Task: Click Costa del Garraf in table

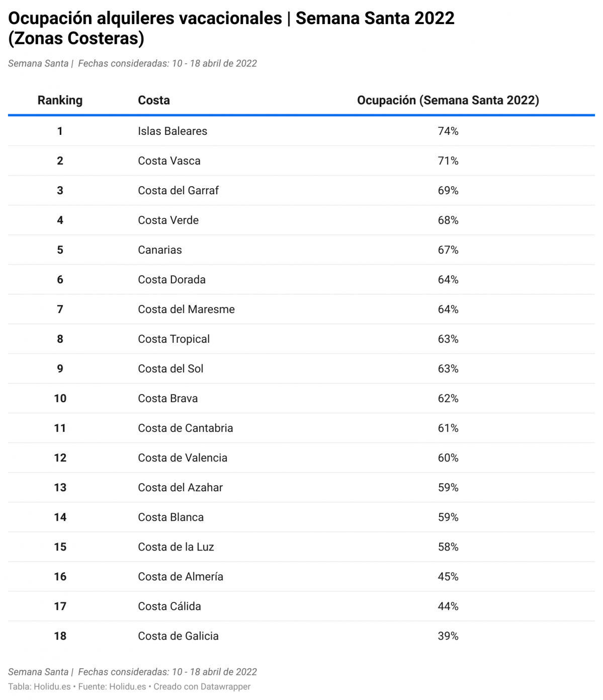Action: [178, 191]
